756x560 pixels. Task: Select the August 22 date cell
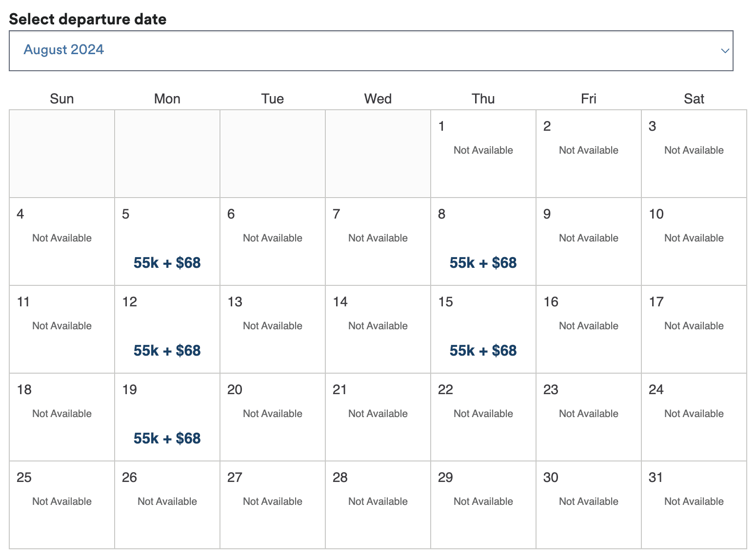[483, 417]
